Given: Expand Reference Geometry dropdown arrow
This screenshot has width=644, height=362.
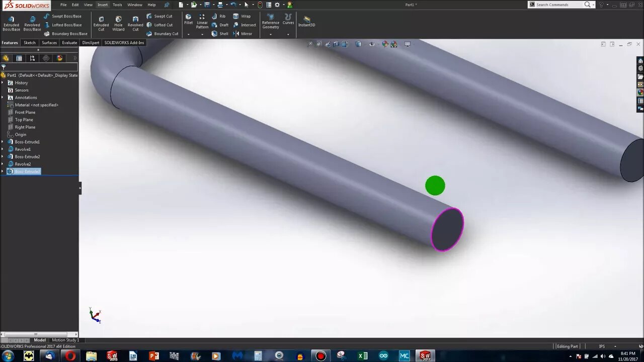Looking at the screenshot, I should tap(270, 34).
